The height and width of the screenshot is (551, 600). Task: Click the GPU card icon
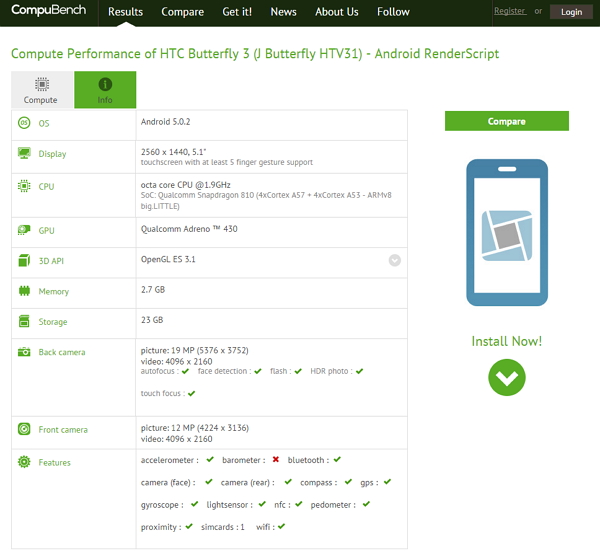tap(24, 230)
